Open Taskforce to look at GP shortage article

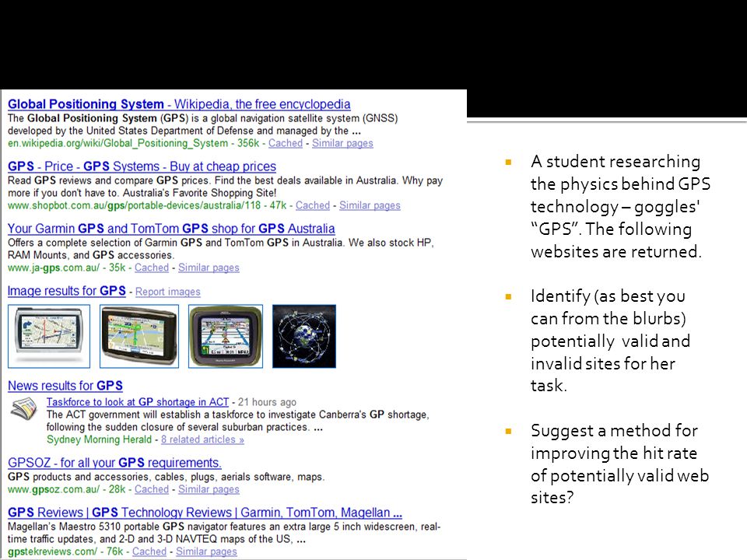click(x=138, y=402)
